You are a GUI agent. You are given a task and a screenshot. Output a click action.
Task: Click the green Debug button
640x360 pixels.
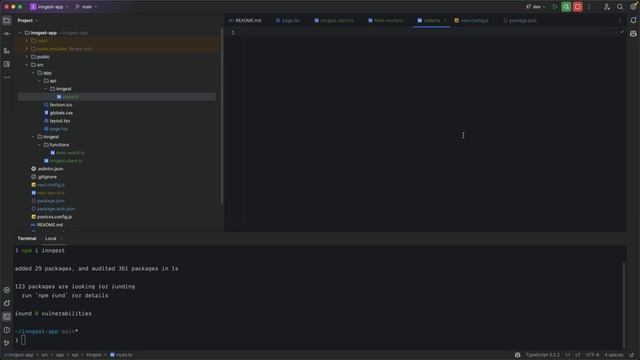click(x=566, y=7)
